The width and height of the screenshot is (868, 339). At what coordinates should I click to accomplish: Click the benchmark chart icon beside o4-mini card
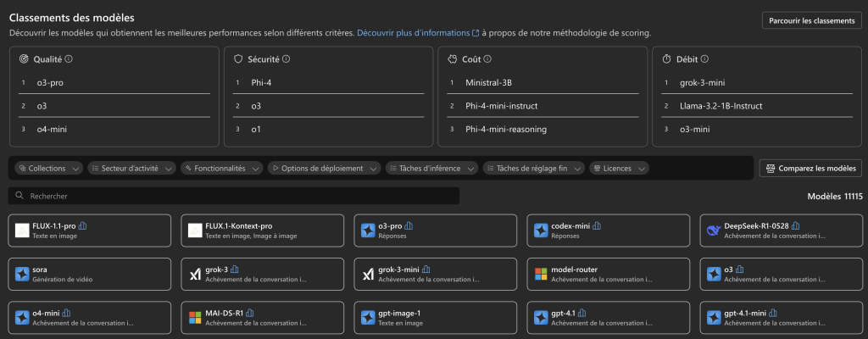[66, 313]
